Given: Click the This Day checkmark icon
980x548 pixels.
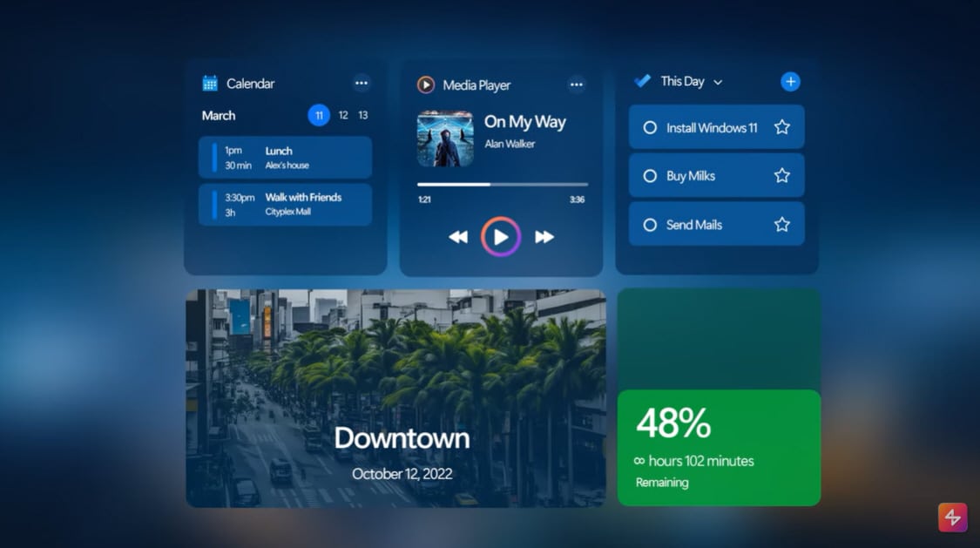Looking at the screenshot, I should (x=641, y=80).
